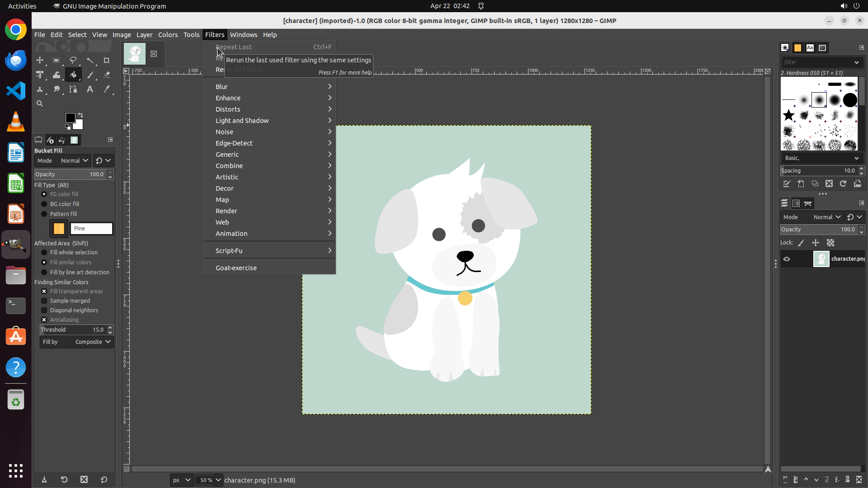Toggle Sample merged checkbox
Image resolution: width=868 pixels, height=488 pixels.
pos(44,300)
